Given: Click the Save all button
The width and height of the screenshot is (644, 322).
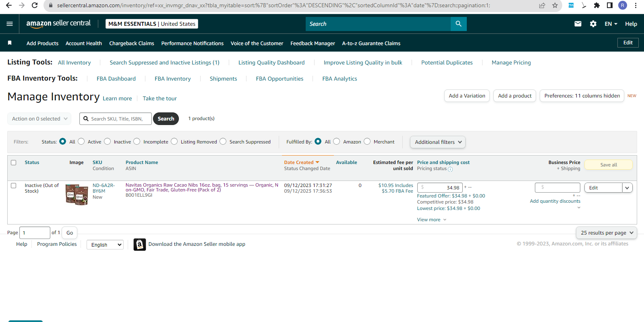Looking at the screenshot, I should coord(609,165).
